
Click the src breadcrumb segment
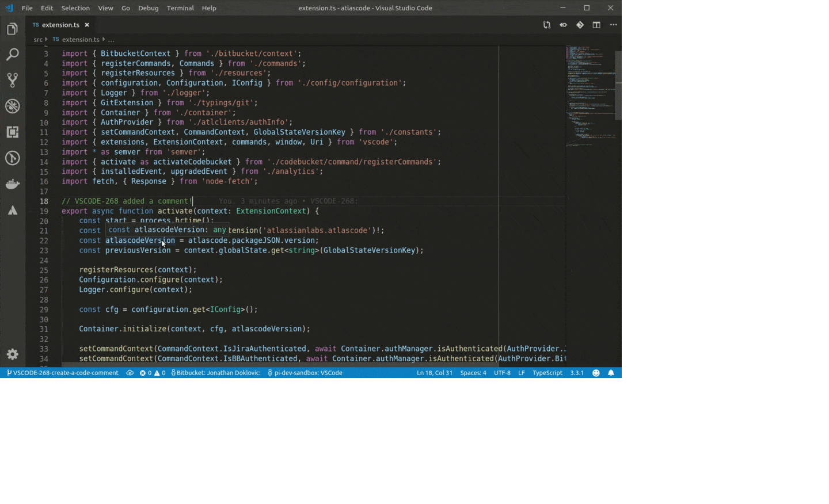tap(38, 40)
